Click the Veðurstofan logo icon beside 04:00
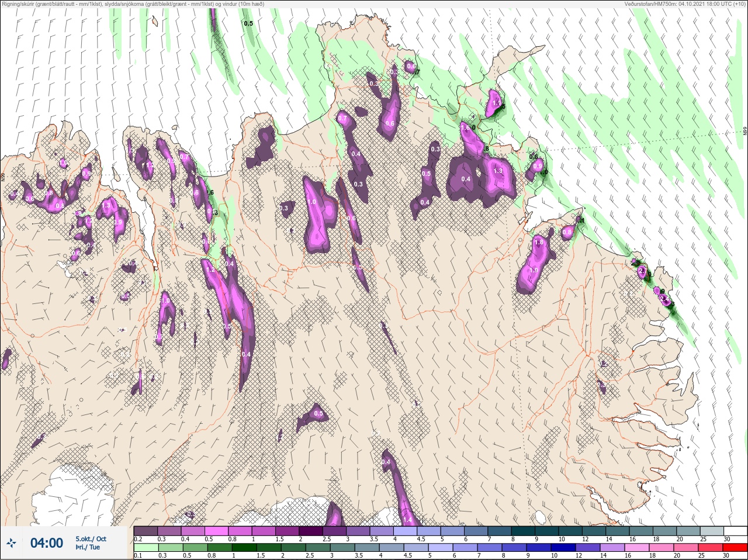 coord(11,544)
